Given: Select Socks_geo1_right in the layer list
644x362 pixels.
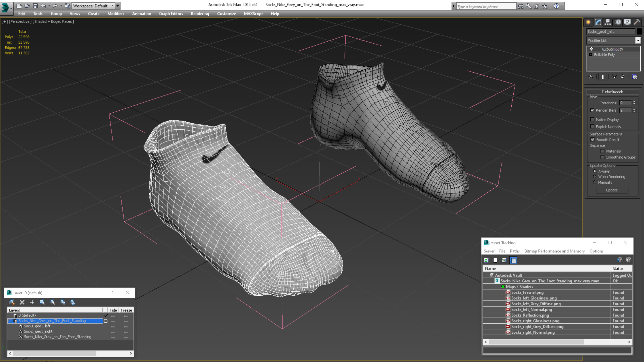Looking at the screenshot, I should [38, 332].
